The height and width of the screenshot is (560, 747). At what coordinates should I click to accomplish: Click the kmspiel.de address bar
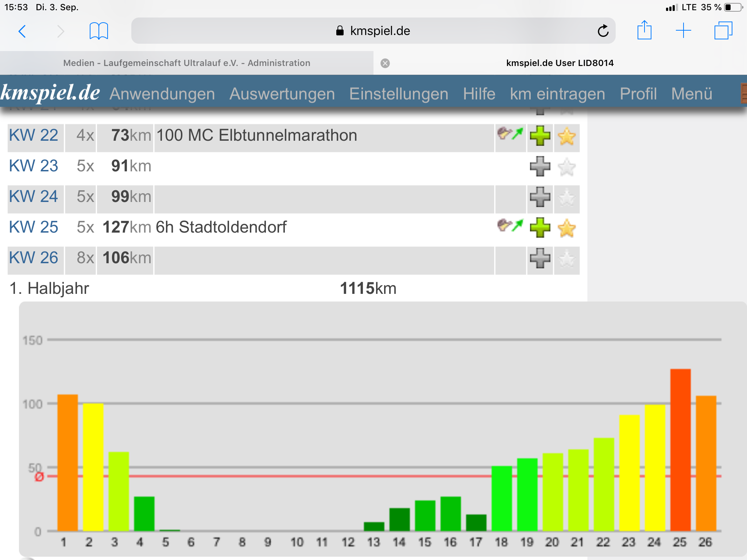tap(373, 31)
